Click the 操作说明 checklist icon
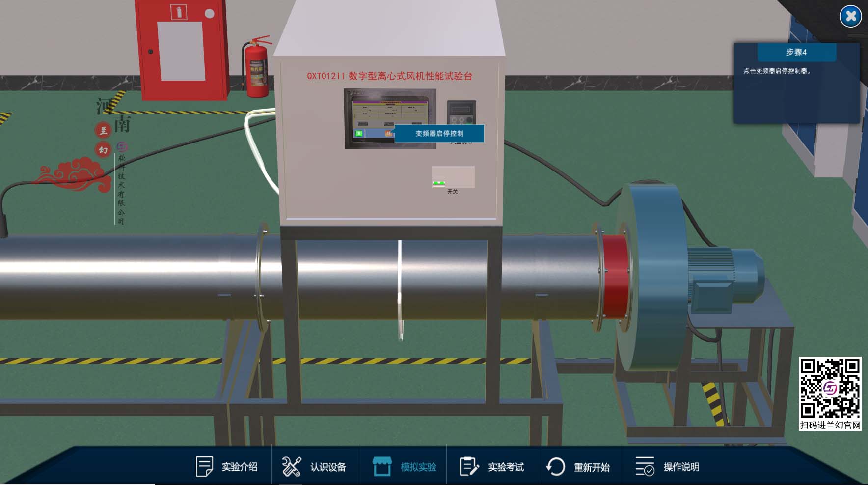The width and height of the screenshot is (868, 485). [645, 466]
